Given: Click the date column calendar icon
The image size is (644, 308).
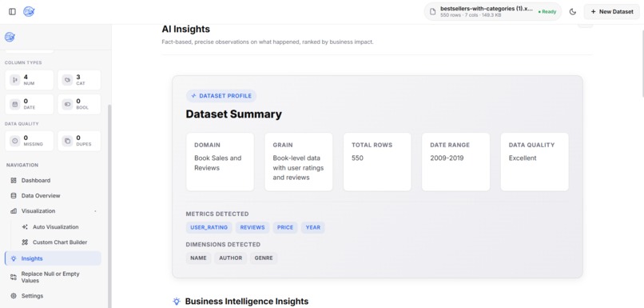Looking at the screenshot, I should click(x=15, y=104).
